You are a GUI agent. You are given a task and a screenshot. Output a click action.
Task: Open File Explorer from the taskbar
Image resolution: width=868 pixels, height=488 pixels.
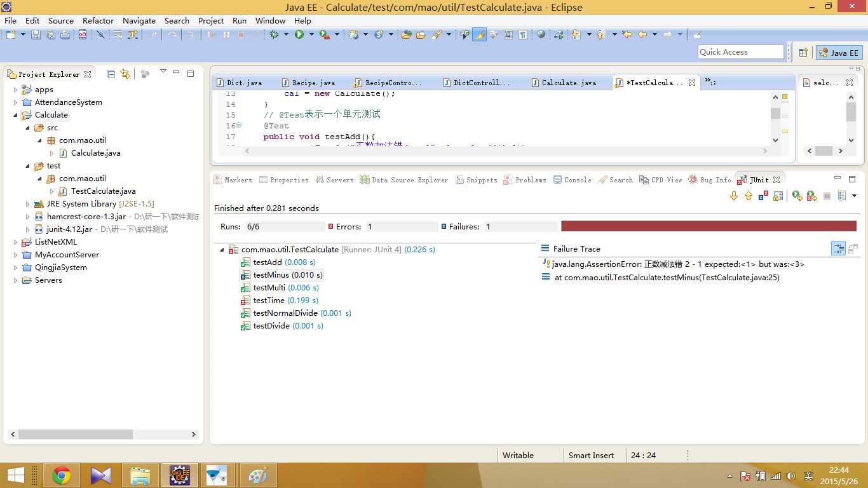pyautogui.click(x=140, y=475)
